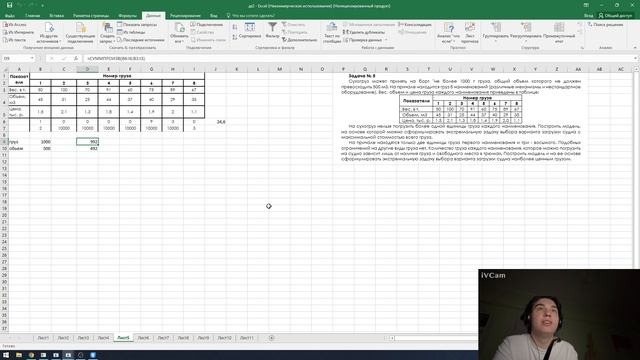Open the Windows Start menu

point(6,355)
